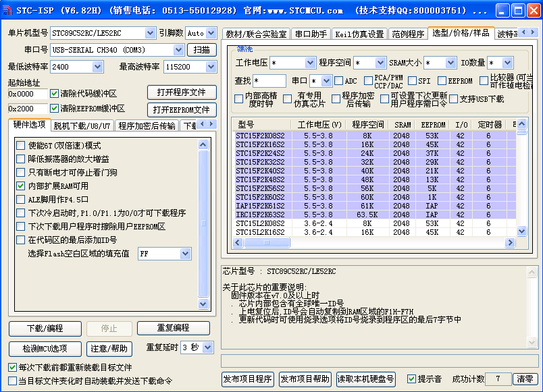Screen dimensions: 543x392
Task: Click the up arrow of hardware options scrollbar
Action: (203, 144)
